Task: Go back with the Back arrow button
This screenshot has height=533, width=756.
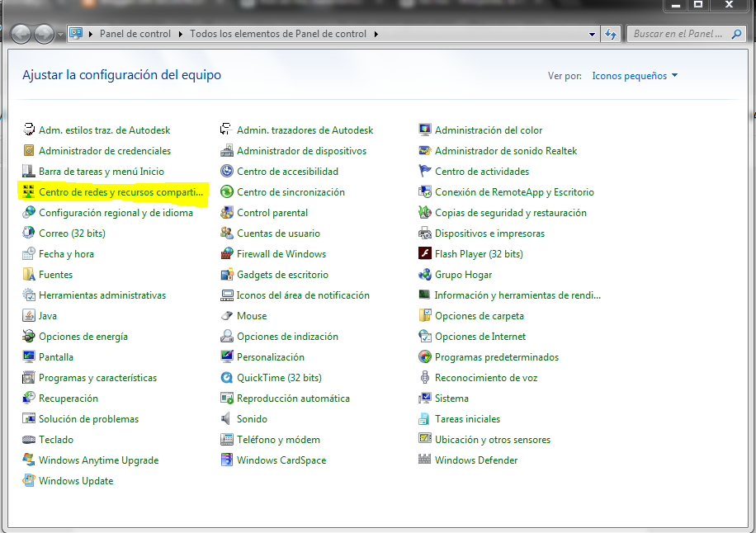Action: click(x=21, y=34)
